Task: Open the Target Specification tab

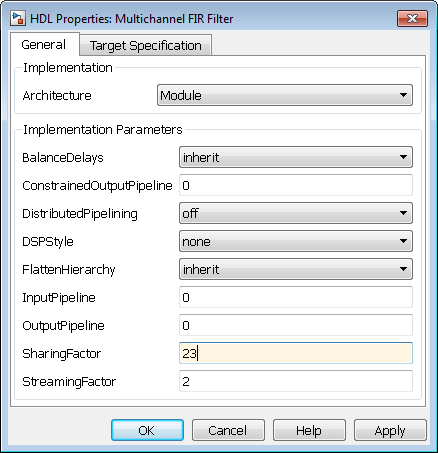Action: tap(146, 45)
